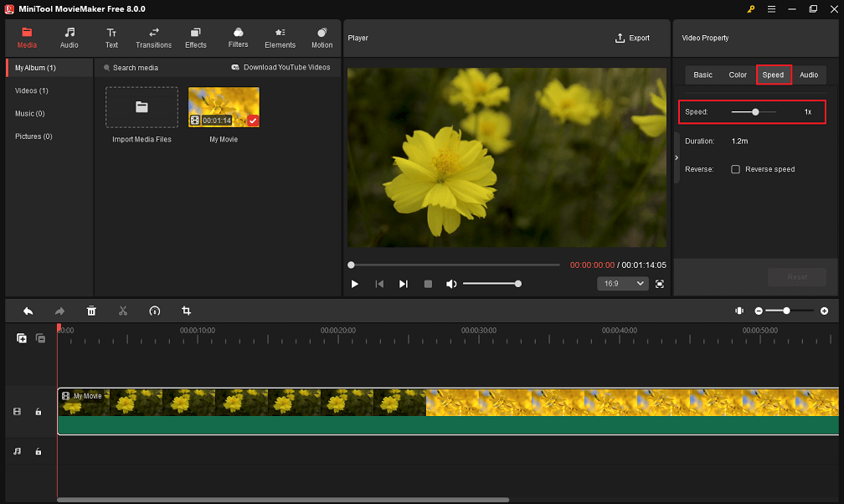Go to previous frame in player
This screenshot has width=844, height=504.
379,284
